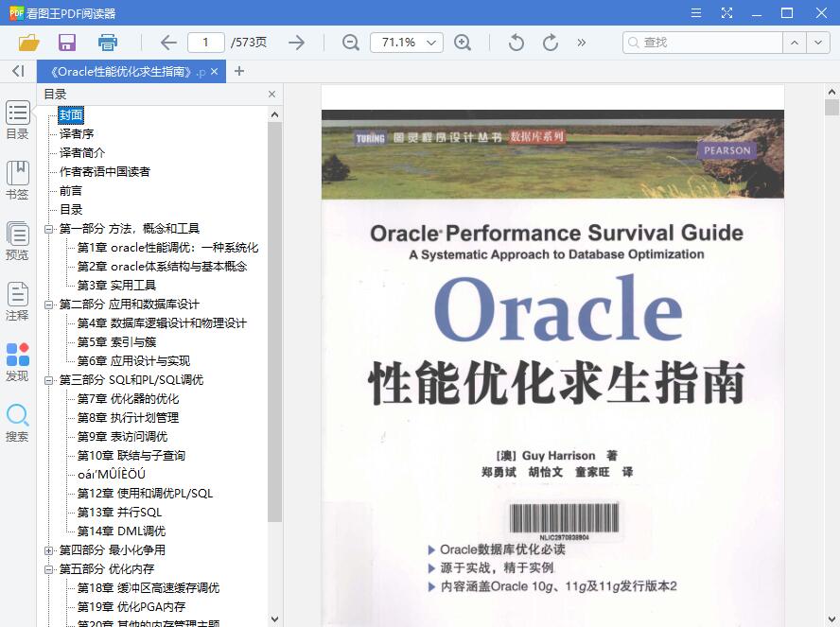The image size is (840, 627).
Task: Open the 书签 bookmarks panel
Action: pyautogui.click(x=17, y=181)
